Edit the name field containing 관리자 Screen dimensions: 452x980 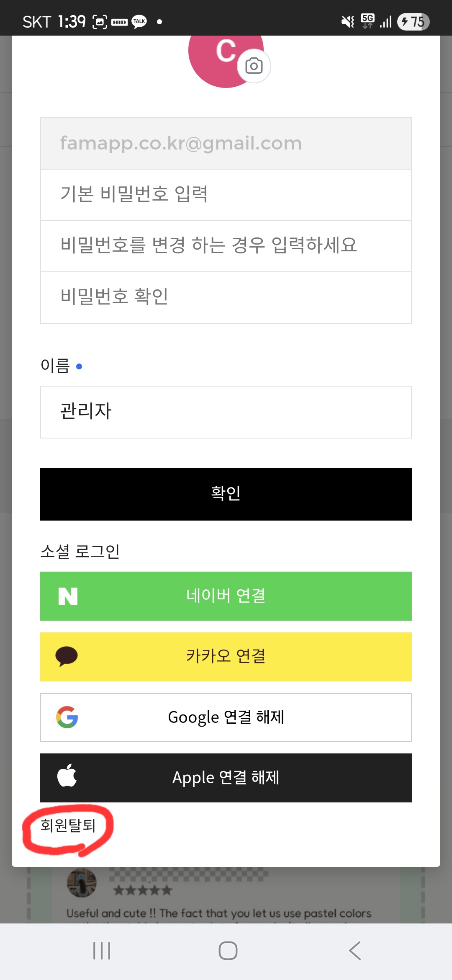pos(226,412)
